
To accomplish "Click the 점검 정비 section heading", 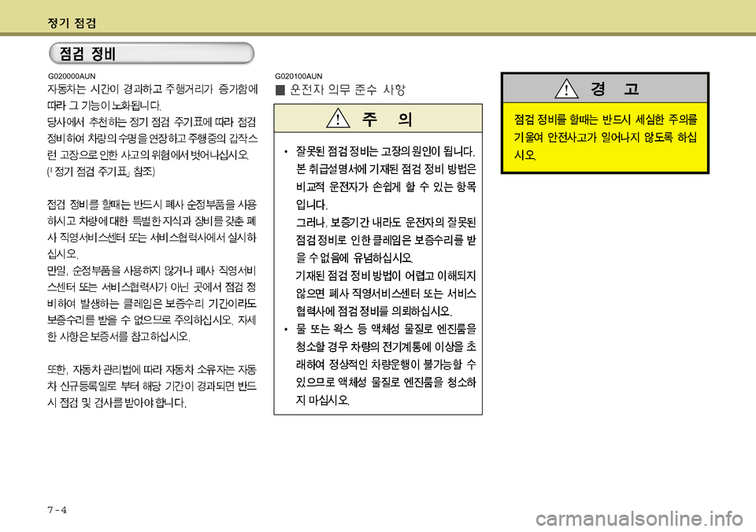I will coord(87,54).
